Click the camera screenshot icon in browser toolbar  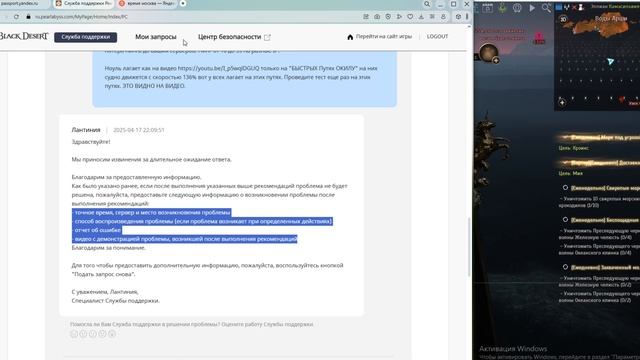click(377, 17)
